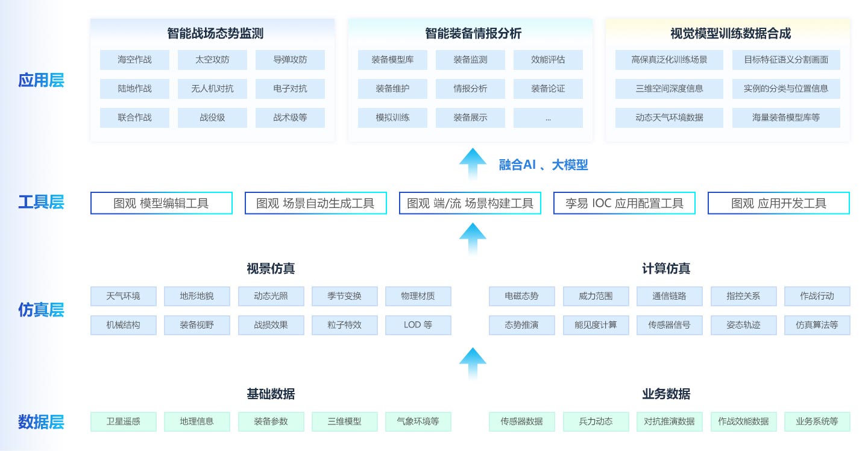The height and width of the screenshot is (451, 868).
Task: Click the 无人机对抗 tag
Action: point(212,89)
